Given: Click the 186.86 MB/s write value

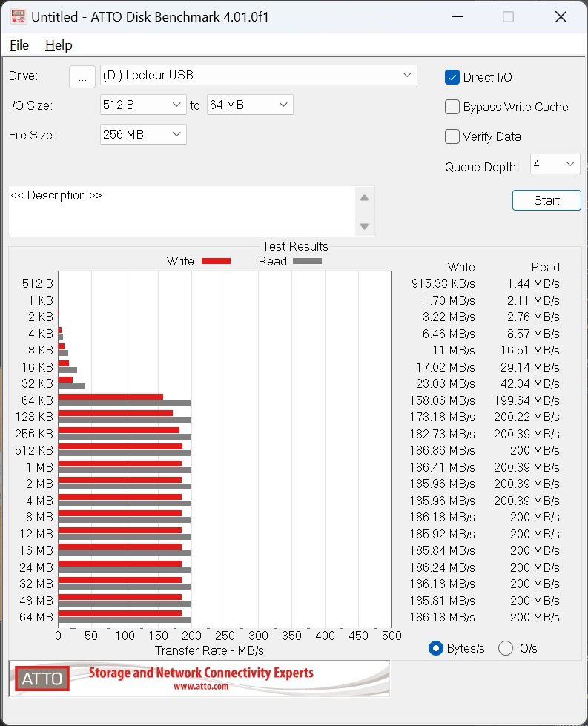Looking at the screenshot, I should [442, 451].
